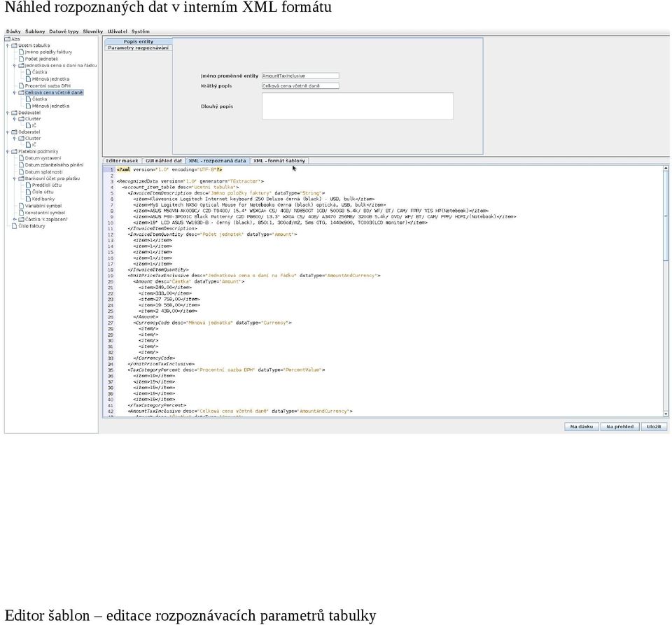
Task: Click the document icon beside Kód banky
Action: pyautogui.click(x=28, y=199)
